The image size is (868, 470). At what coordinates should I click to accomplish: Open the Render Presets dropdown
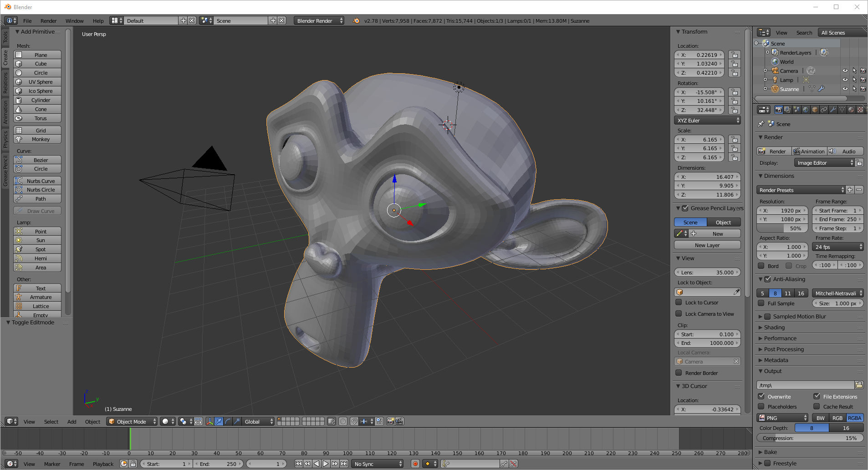click(801, 190)
